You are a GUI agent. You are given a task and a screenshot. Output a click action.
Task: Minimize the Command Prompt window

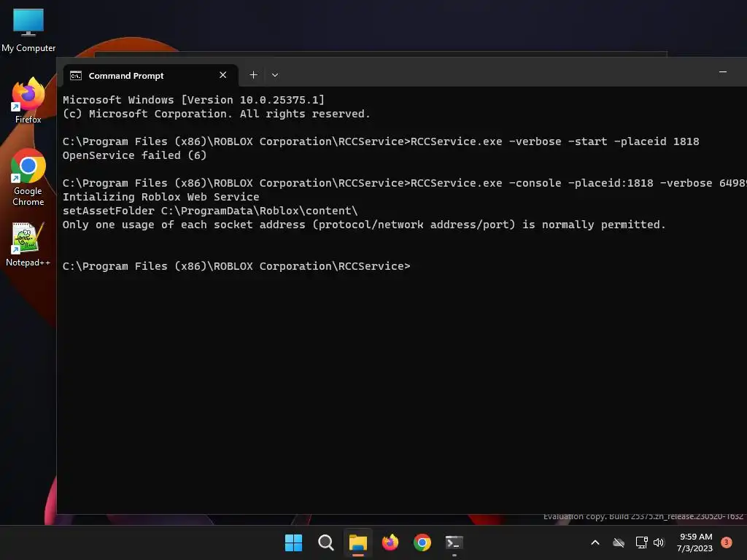(723, 72)
